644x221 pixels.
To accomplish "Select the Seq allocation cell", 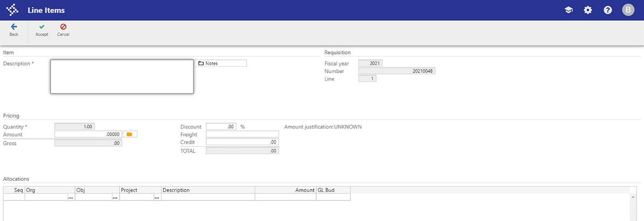I will click(x=14, y=197).
